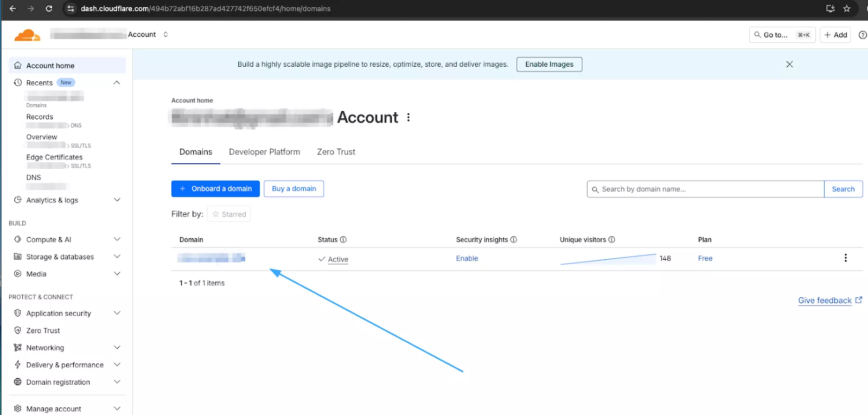Click the browser address bar URL
The width and height of the screenshot is (868, 415).
(x=206, y=9)
